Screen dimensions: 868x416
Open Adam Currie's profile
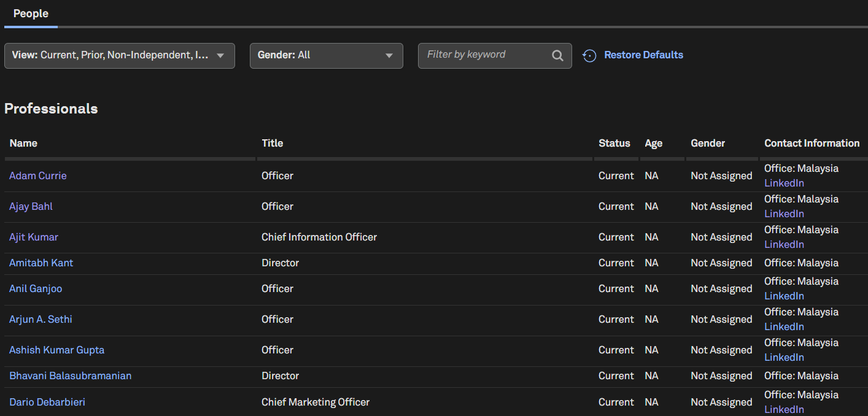click(38, 175)
